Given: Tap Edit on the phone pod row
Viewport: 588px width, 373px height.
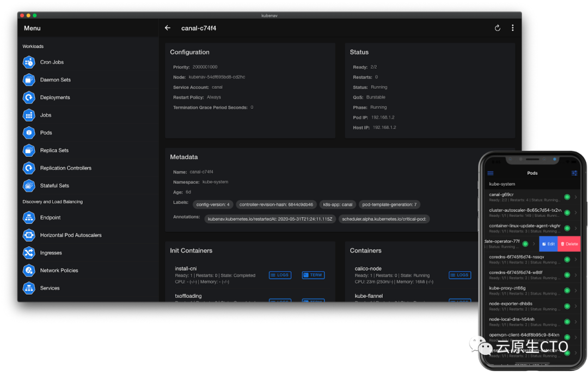Looking at the screenshot, I should (x=548, y=244).
